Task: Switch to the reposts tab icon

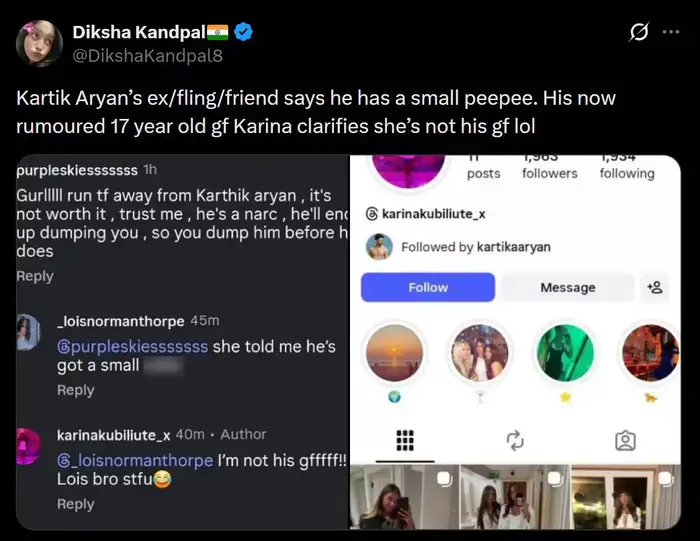Action: coord(516,440)
